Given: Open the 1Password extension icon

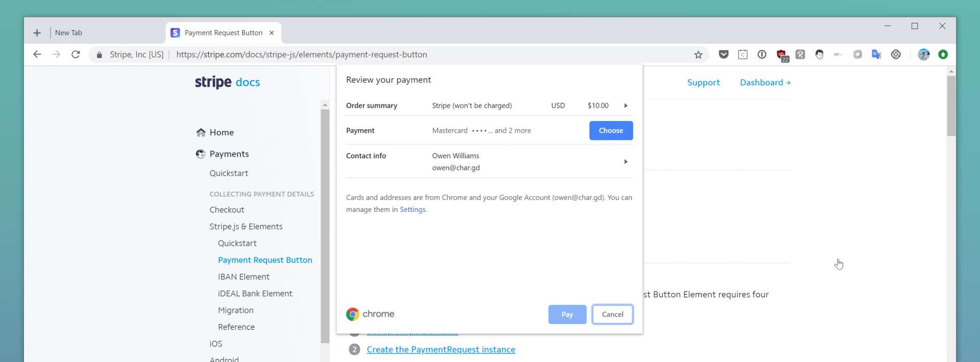Looking at the screenshot, I should pyautogui.click(x=762, y=54).
